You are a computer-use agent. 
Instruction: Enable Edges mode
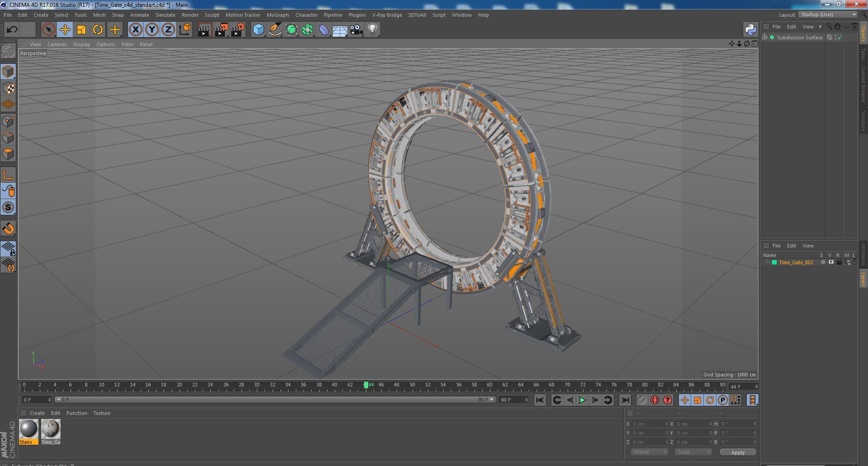click(x=8, y=138)
